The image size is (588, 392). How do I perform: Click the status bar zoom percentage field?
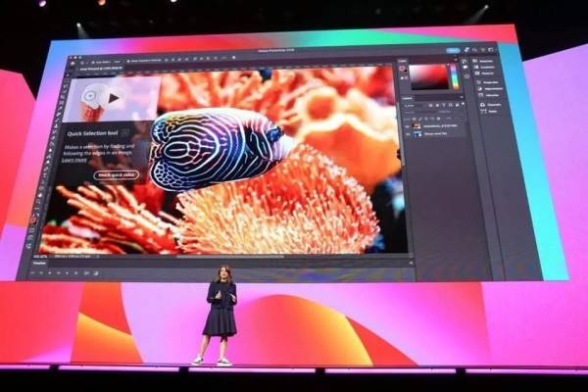pos(40,256)
